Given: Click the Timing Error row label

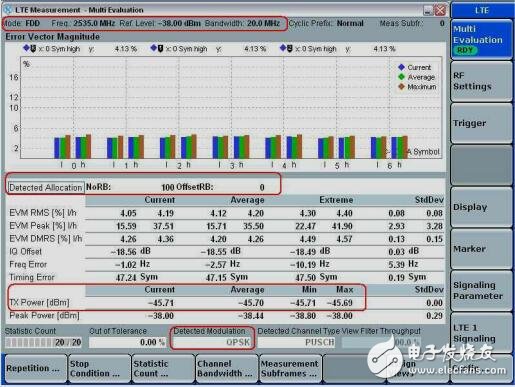Looking at the screenshot, I should pyautogui.click(x=32, y=277).
